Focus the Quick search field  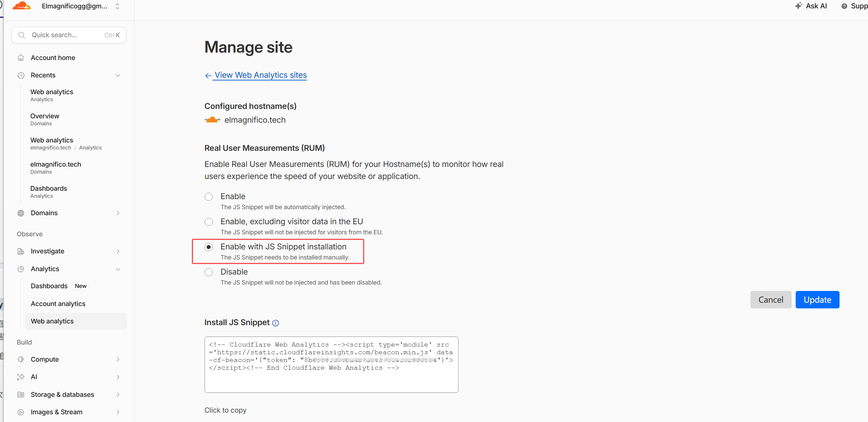[x=69, y=35]
